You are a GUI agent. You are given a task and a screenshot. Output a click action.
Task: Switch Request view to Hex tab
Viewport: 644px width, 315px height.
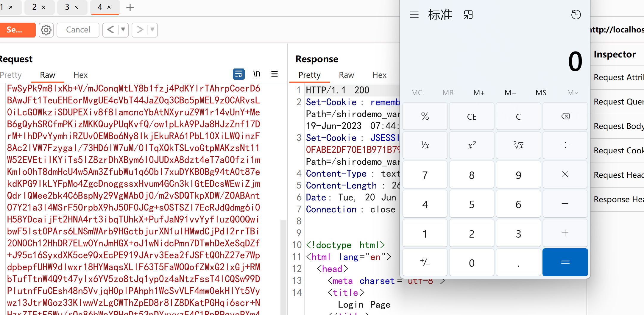80,75
